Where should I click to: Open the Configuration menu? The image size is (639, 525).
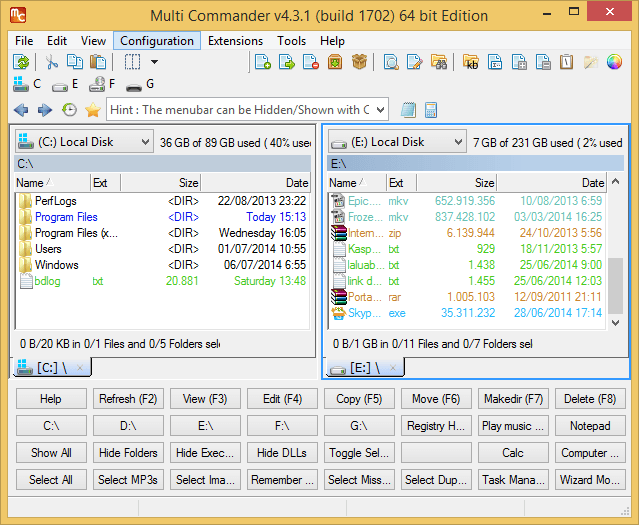[x=157, y=41]
